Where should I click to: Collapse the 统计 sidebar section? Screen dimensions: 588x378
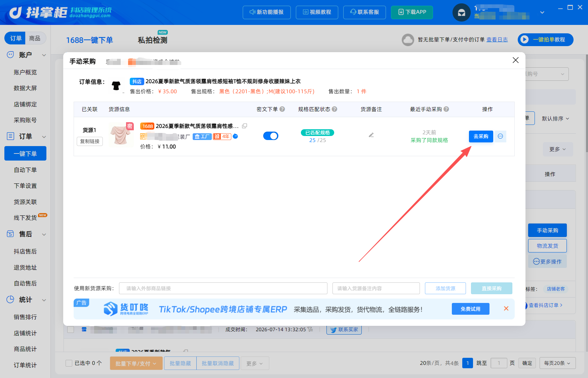[44, 300]
